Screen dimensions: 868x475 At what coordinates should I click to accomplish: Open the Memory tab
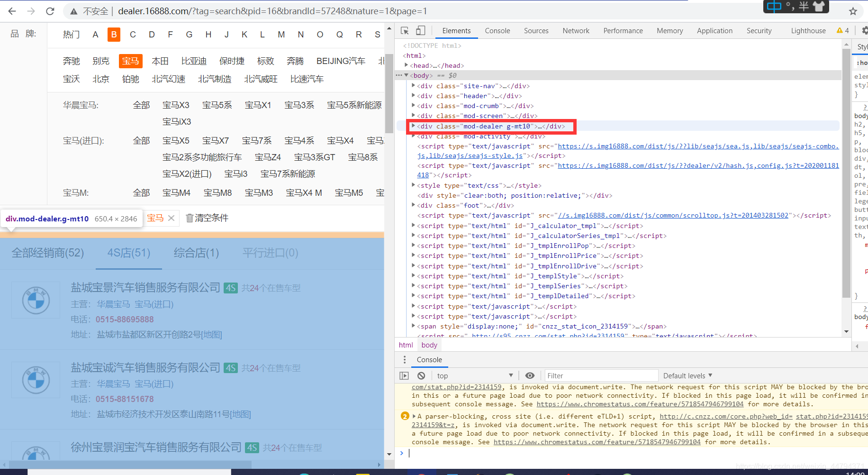point(669,30)
